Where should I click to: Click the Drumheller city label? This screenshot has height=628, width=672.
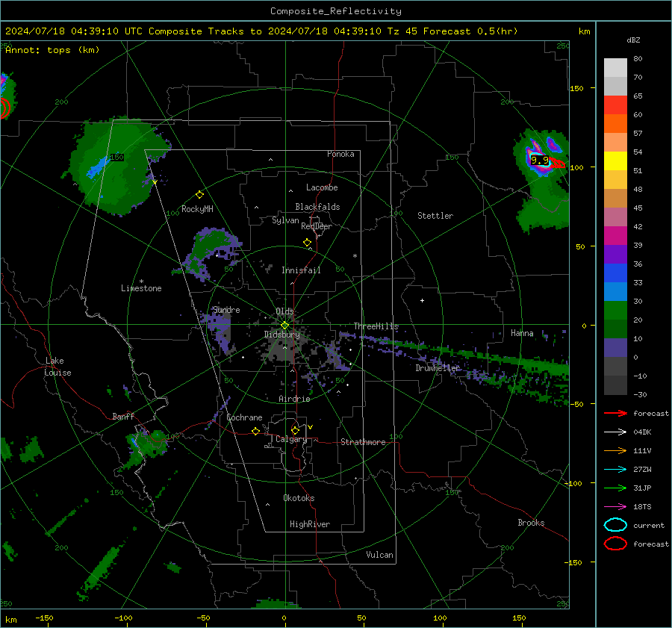(438, 368)
